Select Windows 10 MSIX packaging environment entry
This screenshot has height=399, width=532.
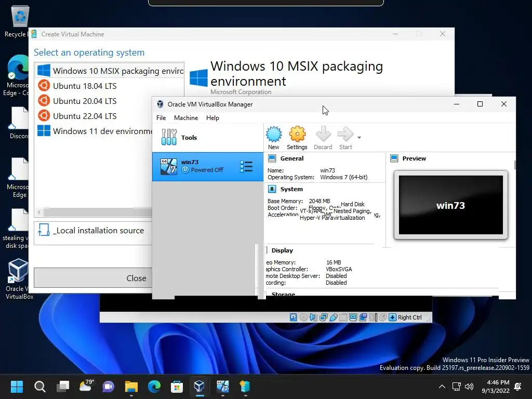[x=110, y=71]
